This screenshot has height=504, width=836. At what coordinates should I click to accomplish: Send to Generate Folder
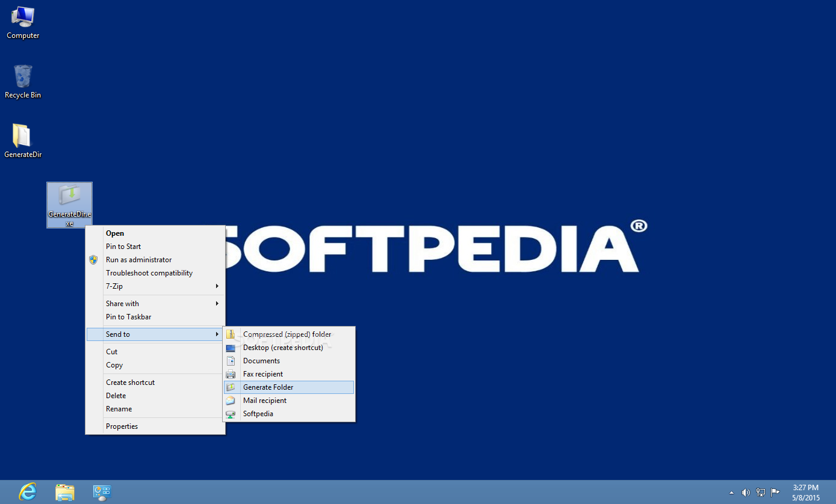pos(289,387)
